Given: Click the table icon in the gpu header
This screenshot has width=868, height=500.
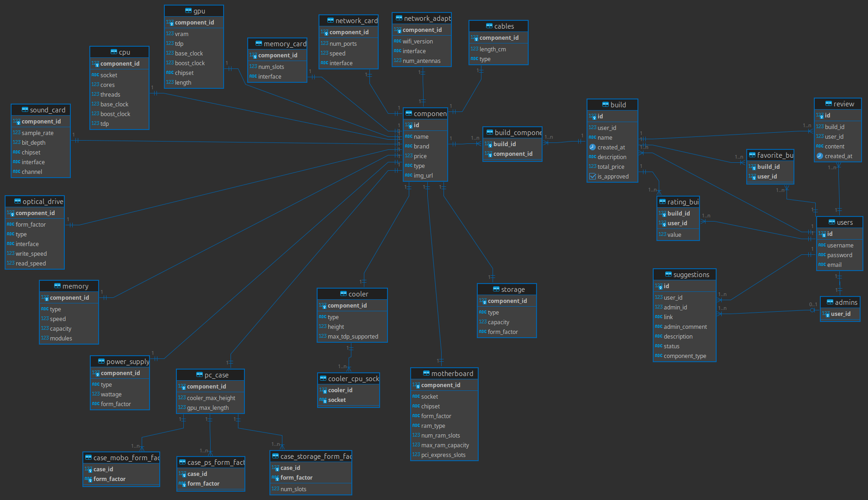Looking at the screenshot, I should [188, 11].
